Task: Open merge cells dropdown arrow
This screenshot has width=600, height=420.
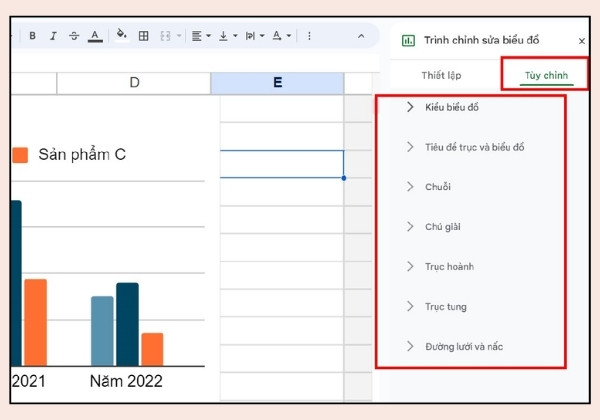Action: tap(179, 36)
